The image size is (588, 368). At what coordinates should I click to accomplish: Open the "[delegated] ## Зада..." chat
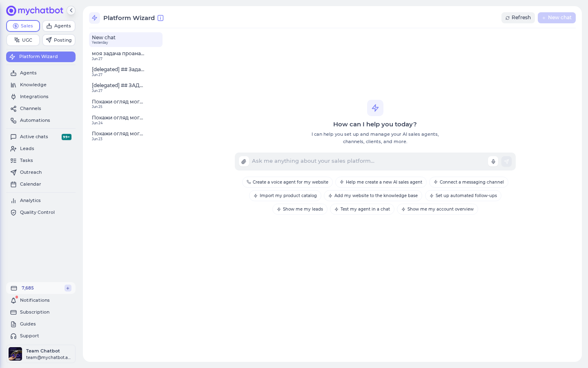tap(126, 72)
